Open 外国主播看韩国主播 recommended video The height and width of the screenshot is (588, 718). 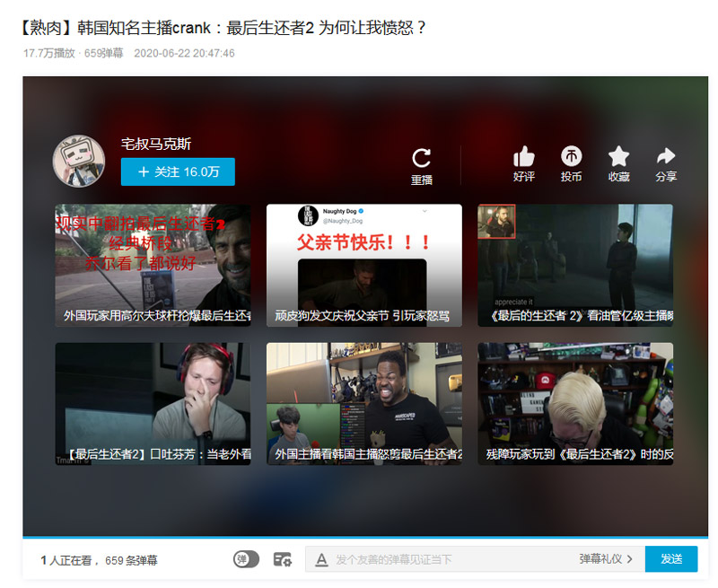coord(363,403)
